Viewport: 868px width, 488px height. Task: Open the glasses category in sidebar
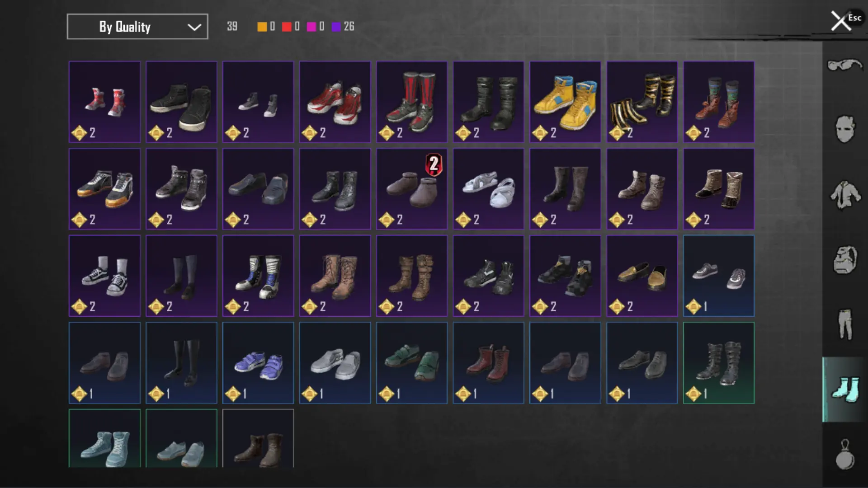coord(844,66)
